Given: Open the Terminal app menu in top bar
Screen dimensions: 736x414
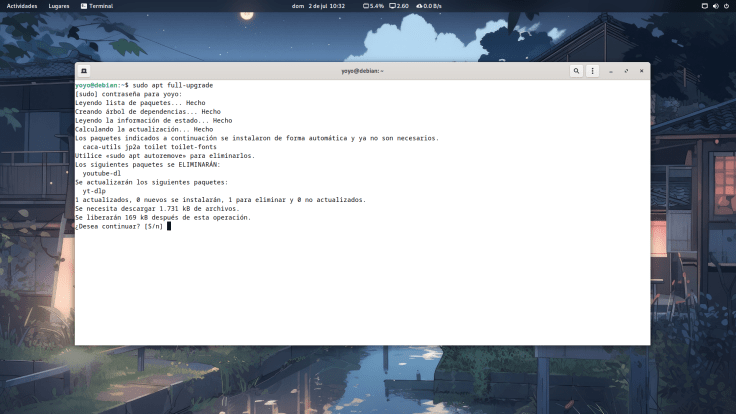Looking at the screenshot, I should (x=97, y=6).
